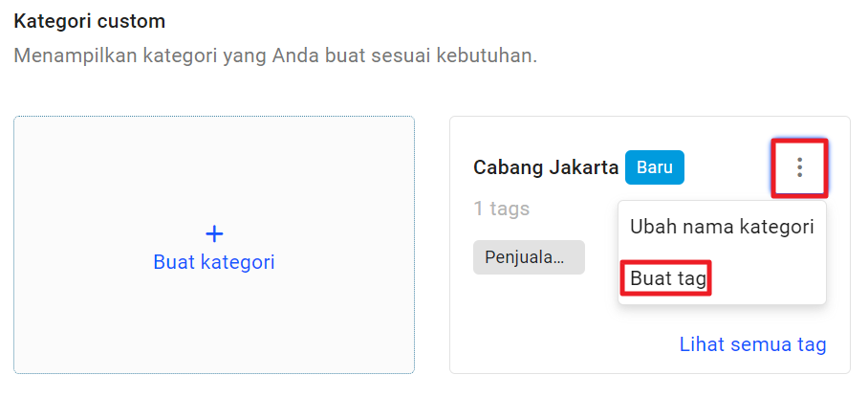Click the blue Baru badge
This screenshot has width=868, height=397.
click(654, 167)
